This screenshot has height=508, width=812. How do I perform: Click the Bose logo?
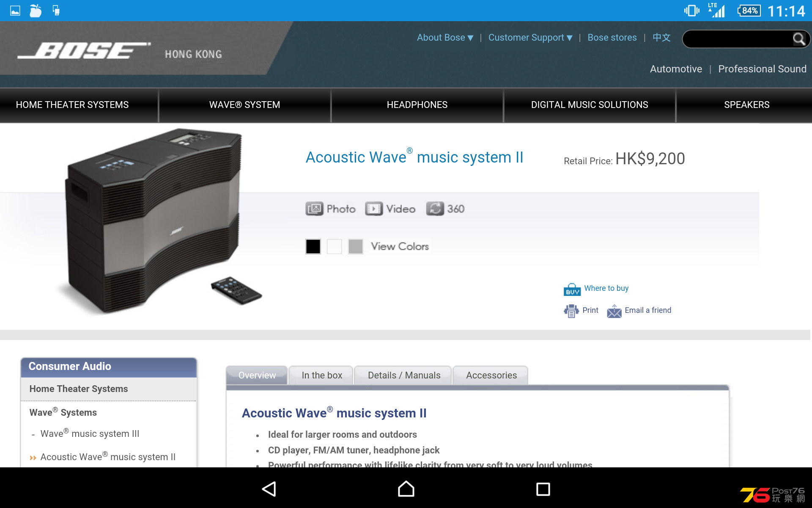point(84,50)
